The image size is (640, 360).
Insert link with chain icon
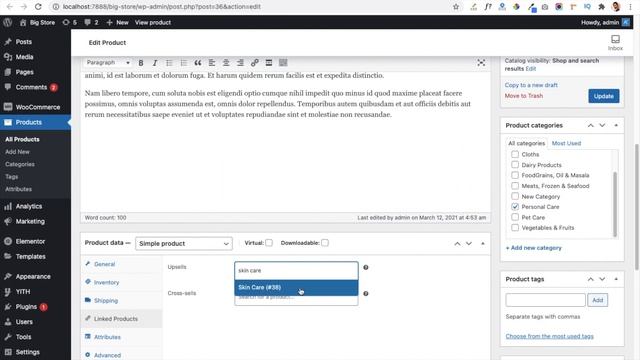[x=254, y=63]
